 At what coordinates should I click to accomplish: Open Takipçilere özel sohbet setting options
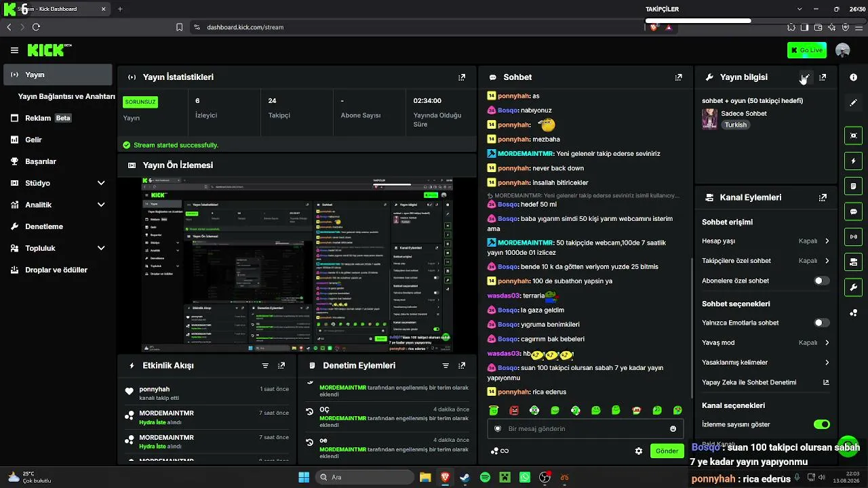point(766,261)
